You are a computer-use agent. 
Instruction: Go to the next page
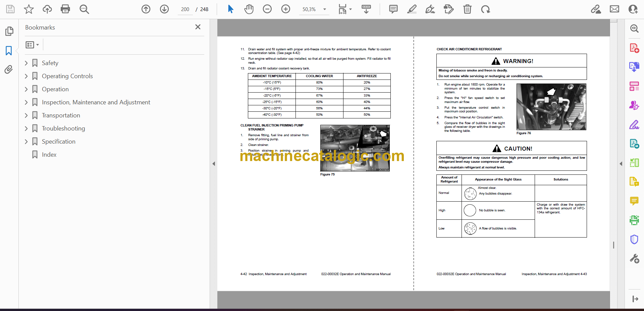(164, 9)
